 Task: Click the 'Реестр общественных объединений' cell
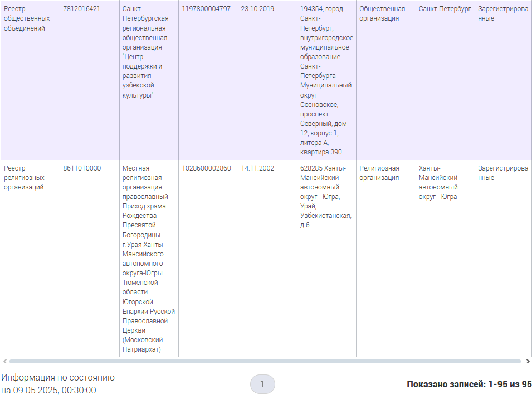[27, 18]
